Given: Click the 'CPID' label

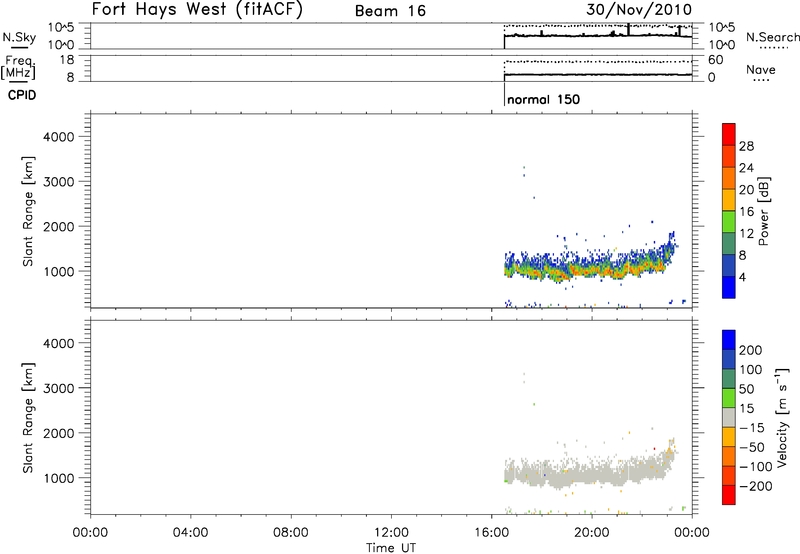Looking at the screenshot, I should 22,95.
